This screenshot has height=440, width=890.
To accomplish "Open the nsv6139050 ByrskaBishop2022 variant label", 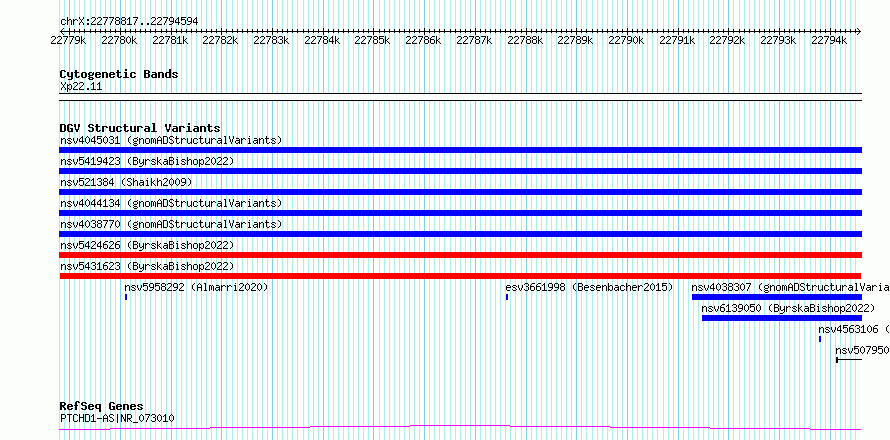I will (788, 308).
